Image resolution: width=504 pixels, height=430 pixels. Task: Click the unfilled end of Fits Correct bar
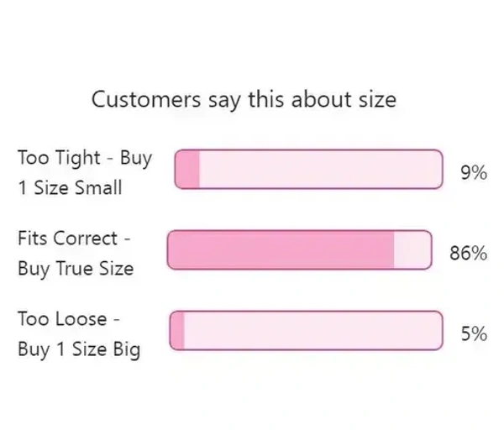tap(412, 251)
